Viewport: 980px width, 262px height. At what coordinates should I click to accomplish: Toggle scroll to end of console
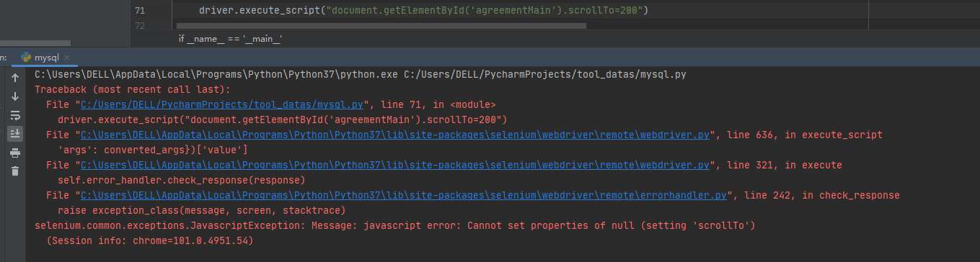[x=14, y=134]
